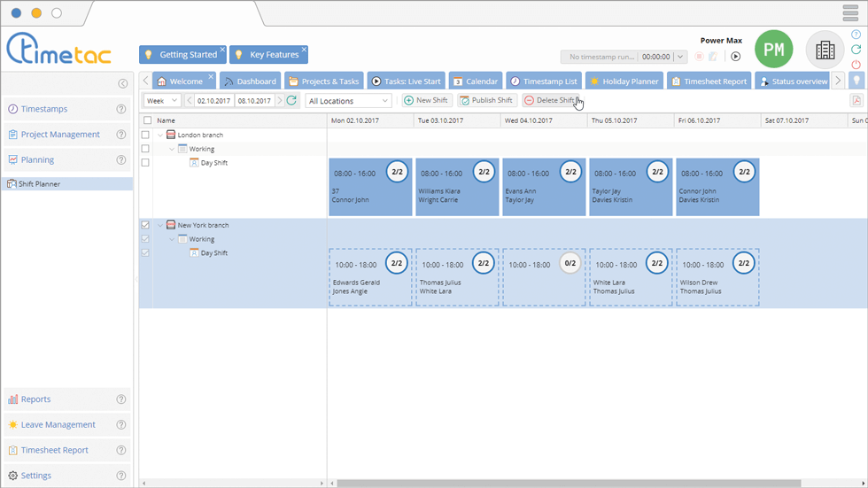Refresh the shift planner date range
This screenshot has height=488, width=868.
click(x=291, y=101)
